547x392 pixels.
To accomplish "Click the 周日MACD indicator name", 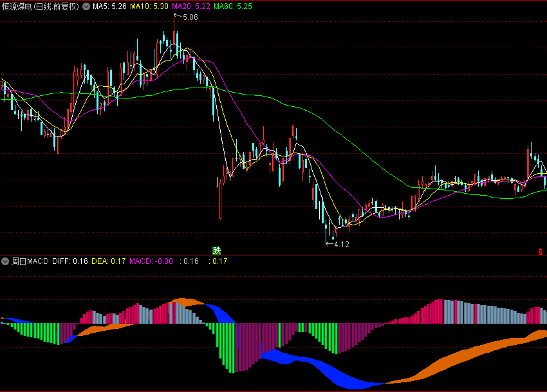I will pos(30,261).
